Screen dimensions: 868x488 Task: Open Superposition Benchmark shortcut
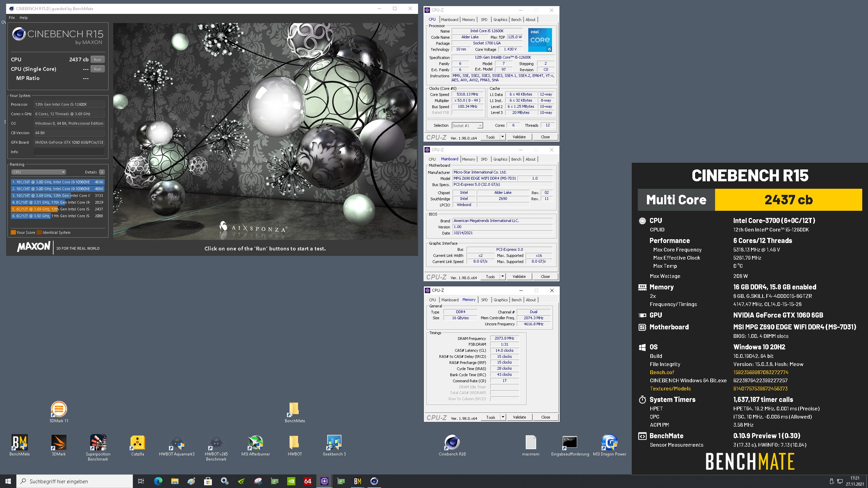[x=98, y=448]
